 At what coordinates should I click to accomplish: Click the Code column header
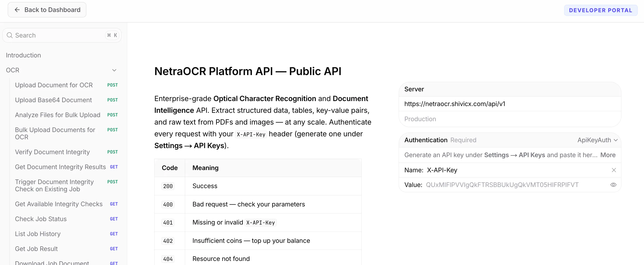tap(170, 168)
